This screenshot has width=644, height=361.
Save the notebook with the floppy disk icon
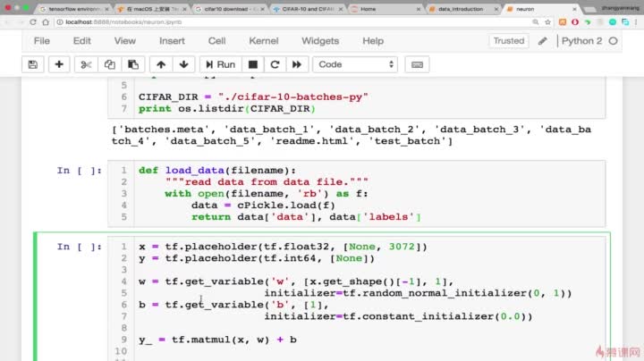click(x=33, y=64)
